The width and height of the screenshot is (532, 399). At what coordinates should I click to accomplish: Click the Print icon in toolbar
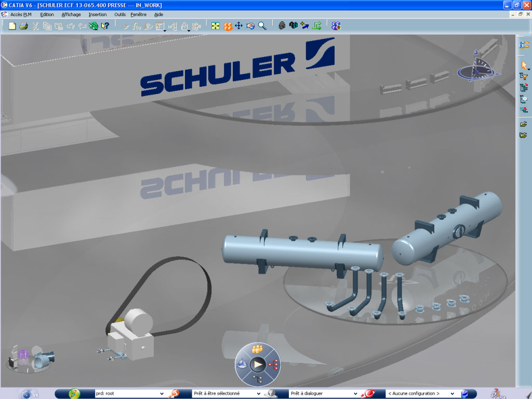point(23,25)
